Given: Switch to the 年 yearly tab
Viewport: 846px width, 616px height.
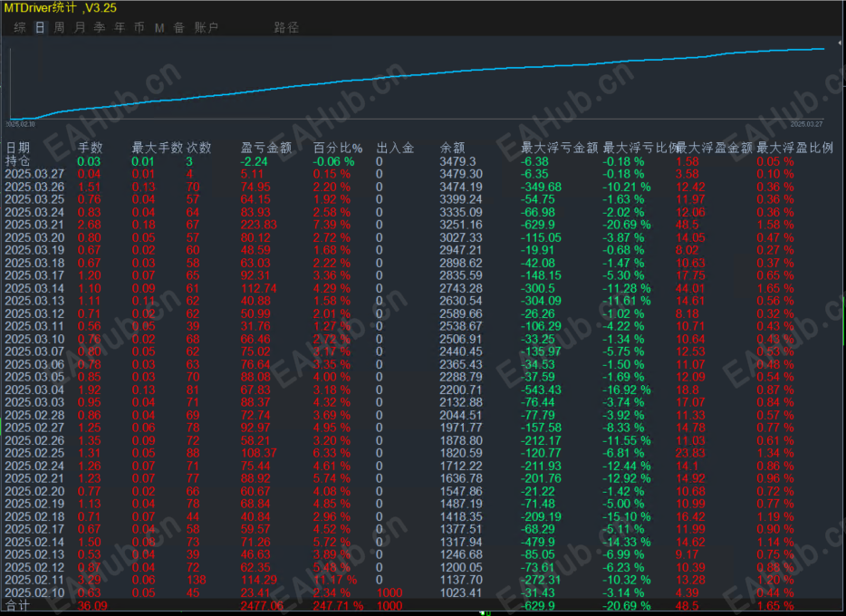Looking at the screenshot, I should pyautogui.click(x=120, y=27).
